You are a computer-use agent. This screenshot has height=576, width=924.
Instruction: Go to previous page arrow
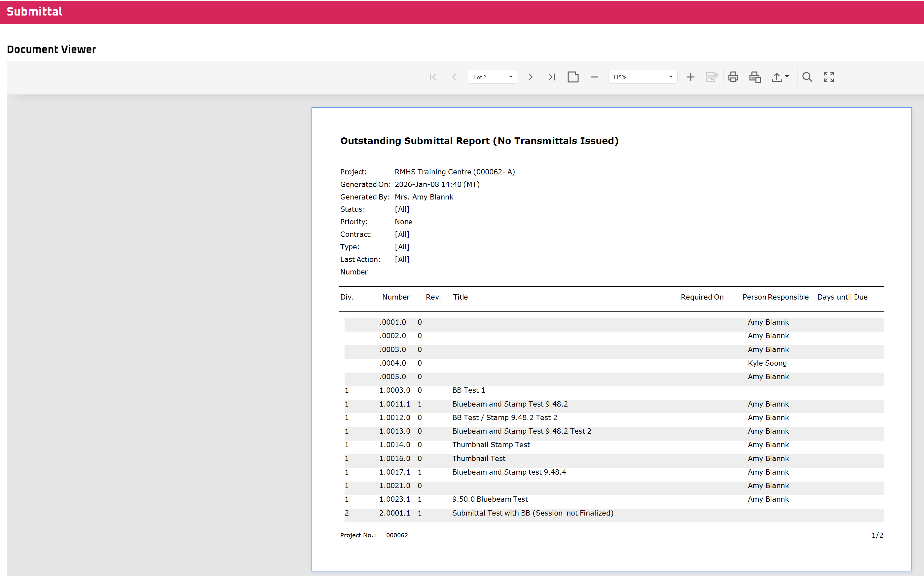pyautogui.click(x=454, y=77)
